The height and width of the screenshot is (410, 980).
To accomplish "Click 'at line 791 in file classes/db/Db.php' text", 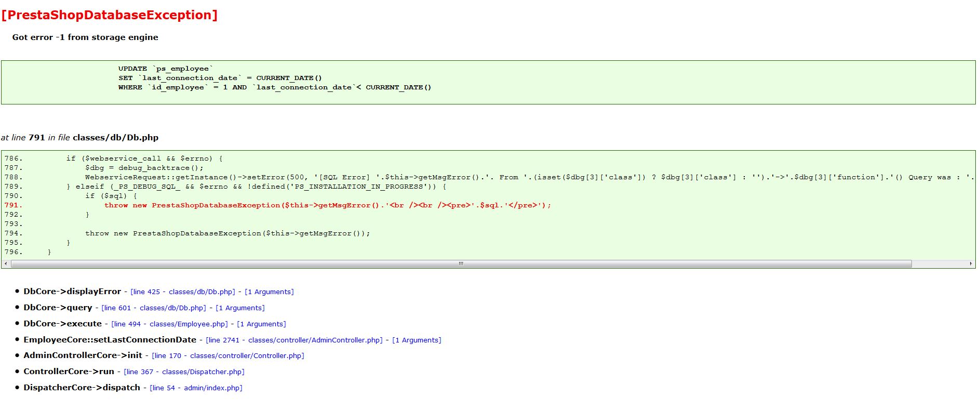I will coord(79,138).
